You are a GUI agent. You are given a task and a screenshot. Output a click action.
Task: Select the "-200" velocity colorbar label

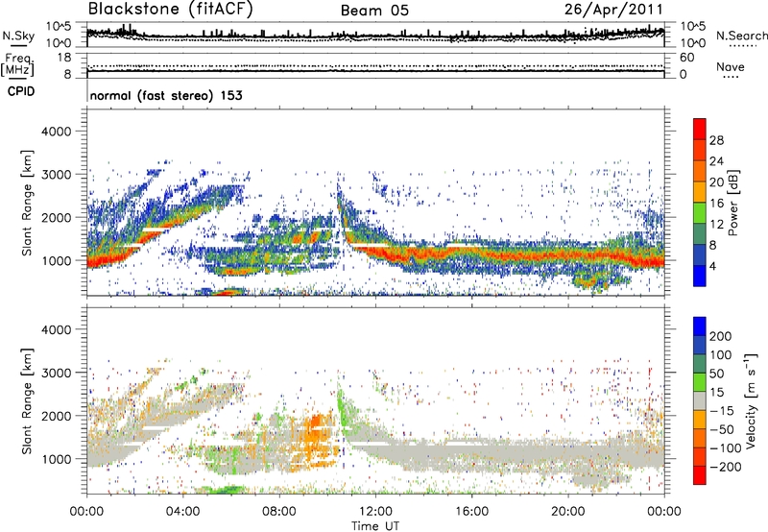click(x=726, y=467)
